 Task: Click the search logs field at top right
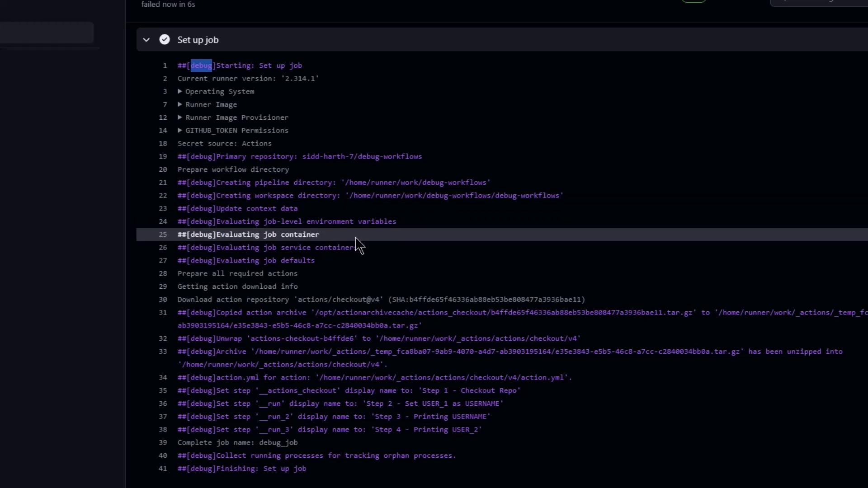818,2
